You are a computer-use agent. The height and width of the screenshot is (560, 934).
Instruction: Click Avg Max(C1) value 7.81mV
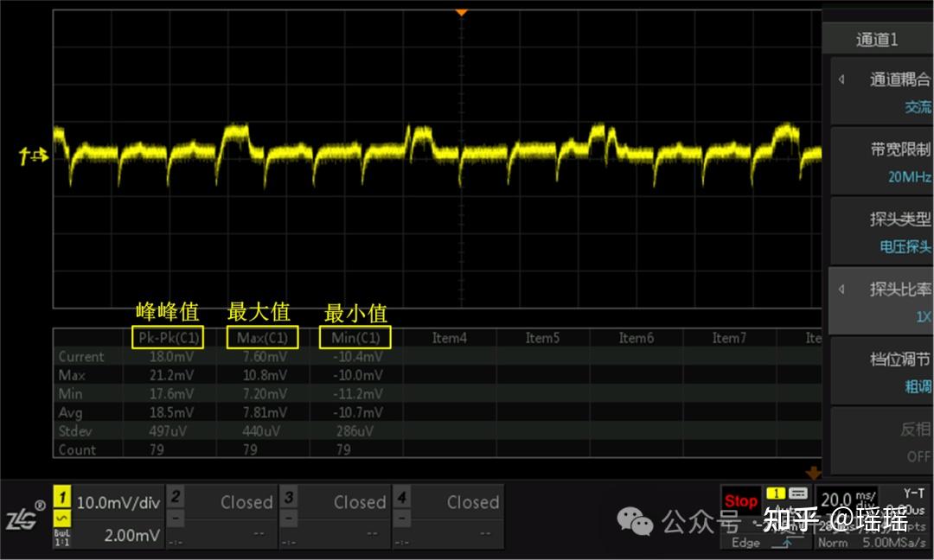pyautogui.click(x=265, y=412)
